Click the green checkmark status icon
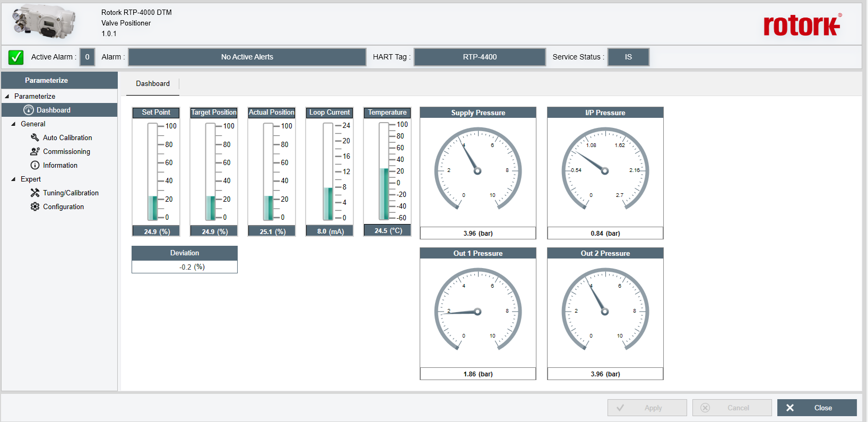The height and width of the screenshot is (422, 868). click(x=16, y=57)
